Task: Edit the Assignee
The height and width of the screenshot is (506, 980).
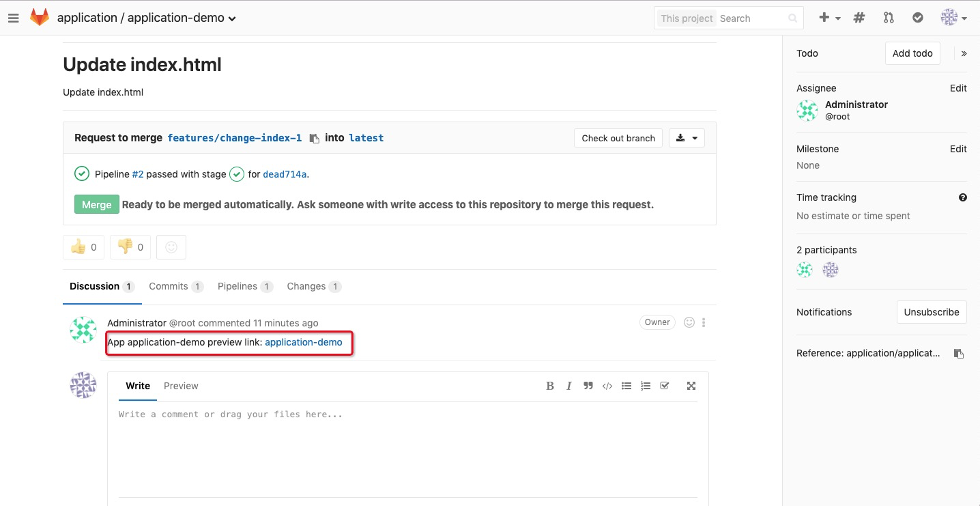Action: point(958,88)
